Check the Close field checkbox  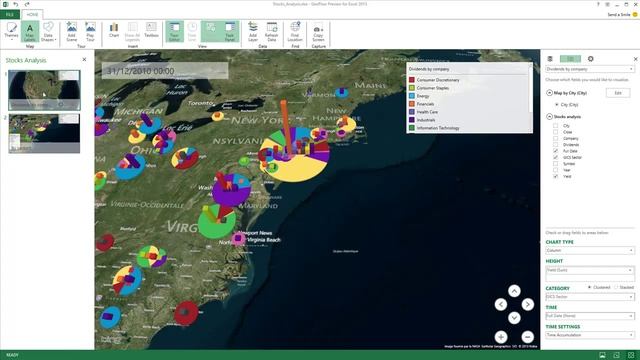tap(556, 132)
